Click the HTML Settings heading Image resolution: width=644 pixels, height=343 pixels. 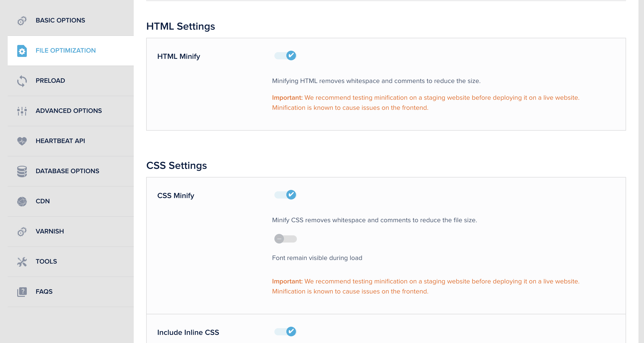[181, 27]
